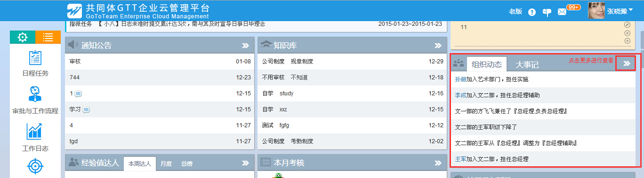Image resolution: width=644 pixels, height=178 pixels.
Task: Open user dropdown next to 张晓豫
Action: point(631,10)
